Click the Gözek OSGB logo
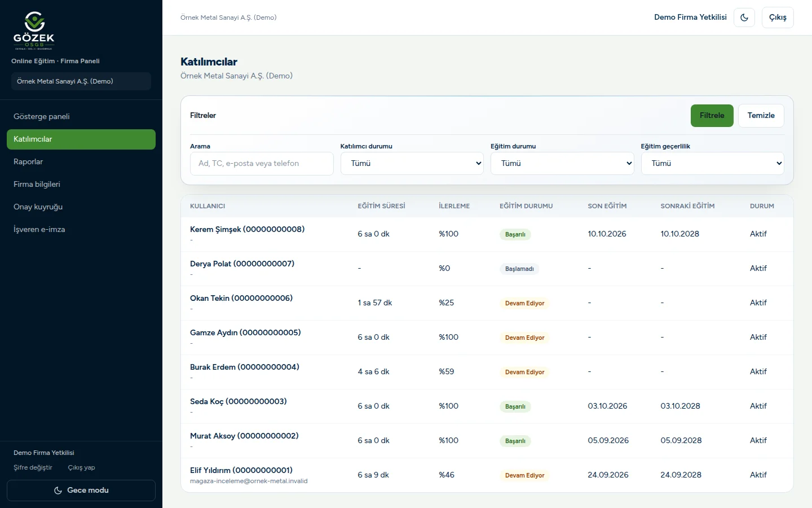This screenshot has height=508, width=812. pyautogui.click(x=34, y=30)
